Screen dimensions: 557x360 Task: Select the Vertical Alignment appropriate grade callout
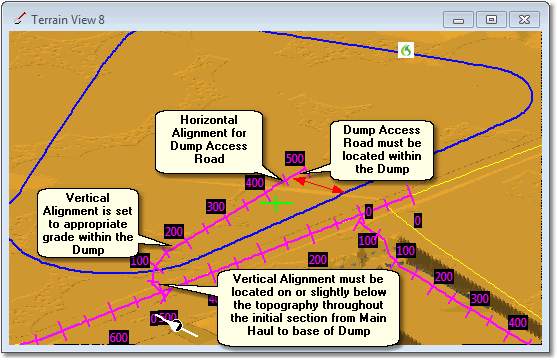[x=88, y=223]
